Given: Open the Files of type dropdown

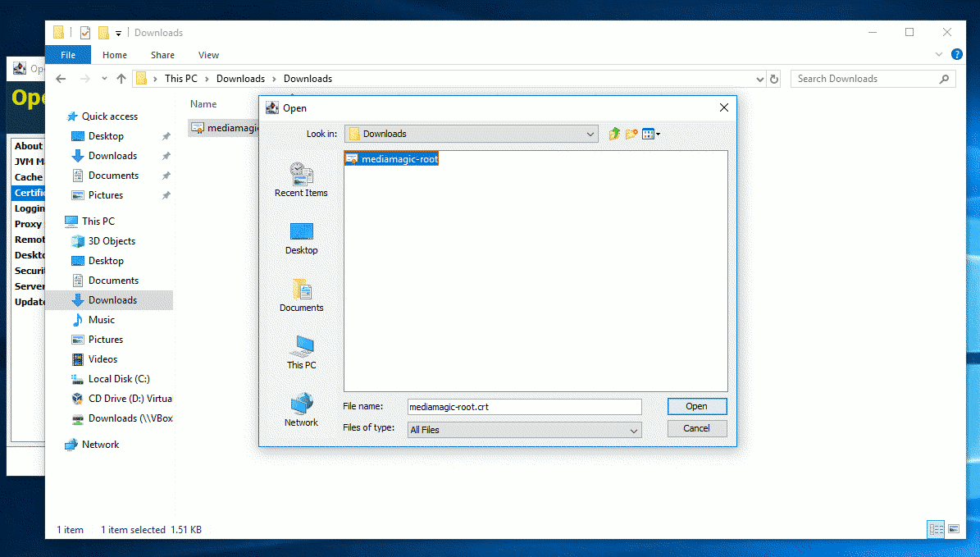Looking at the screenshot, I should click(x=633, y=430).
